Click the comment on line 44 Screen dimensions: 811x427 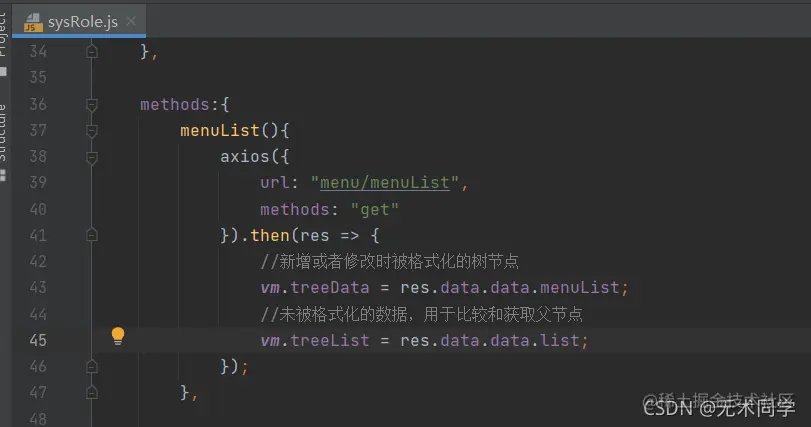422,314
